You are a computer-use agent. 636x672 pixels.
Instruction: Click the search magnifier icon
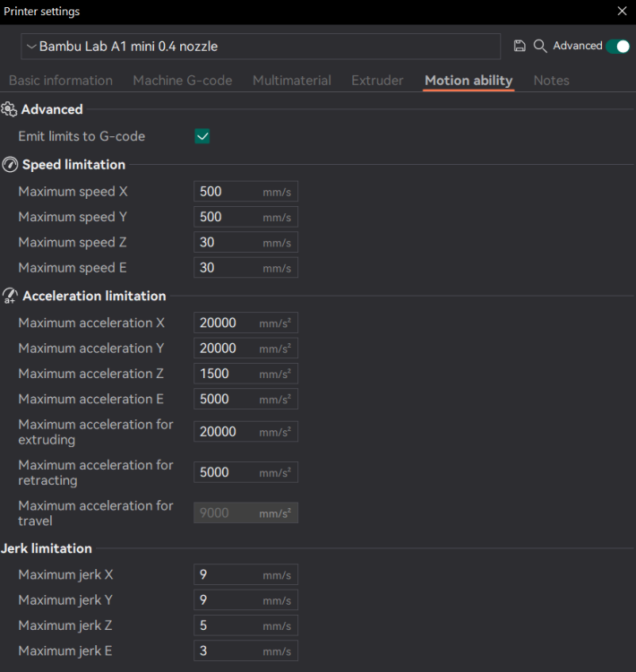click(x=539, y=46)
